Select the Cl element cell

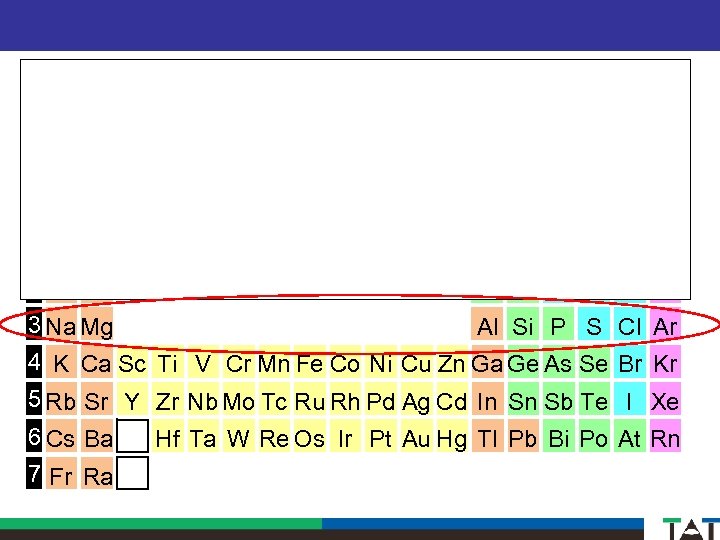pyautogui.click(x=630, y=324)
